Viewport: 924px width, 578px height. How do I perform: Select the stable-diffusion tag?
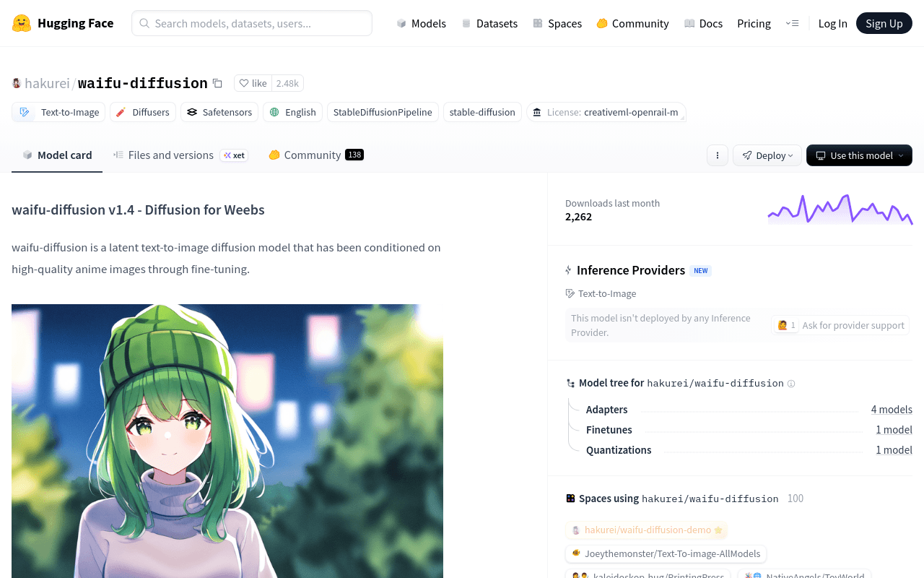point(482,112)
